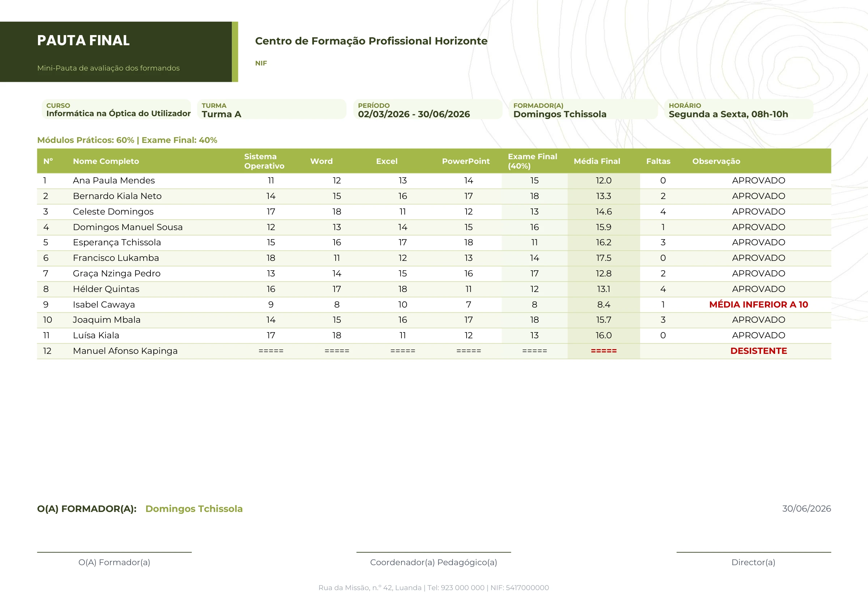Click the period '02/03/2026 - 30/06/2026'
The height and width of the screenshot is (614, 868).
pos(414,114)
